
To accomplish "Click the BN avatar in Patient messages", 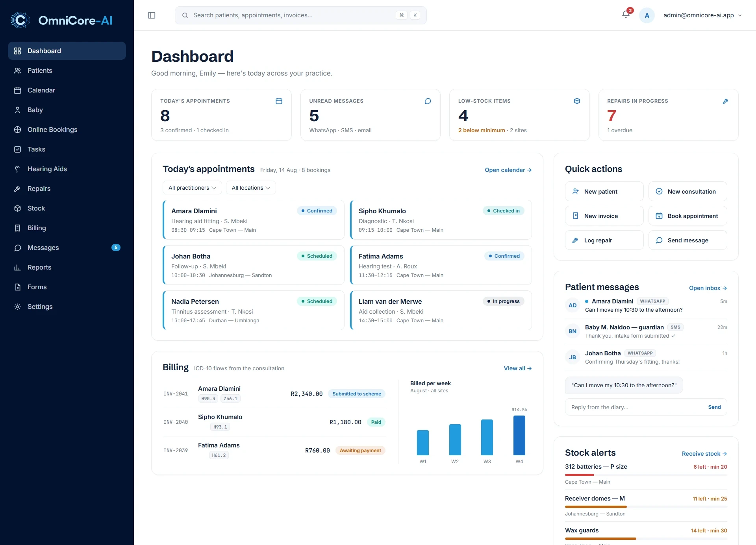I will click(x=573, y=331).
